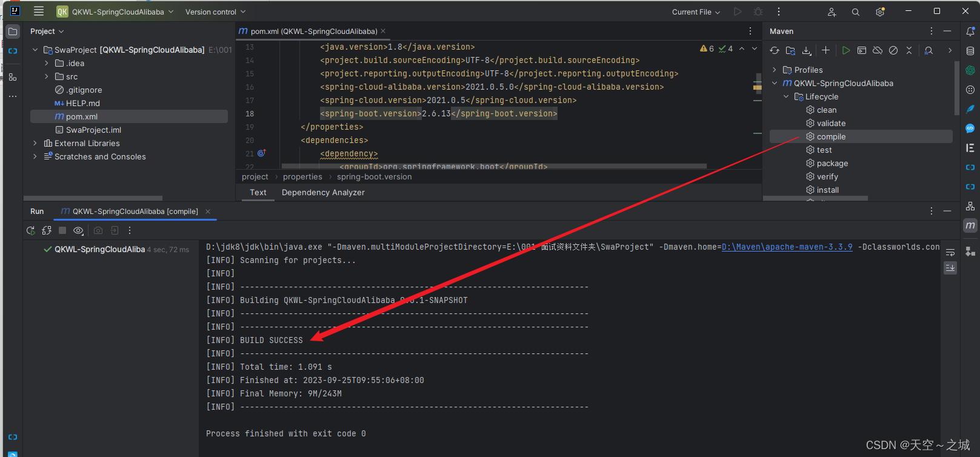The height and width of the screenshot is (457, 980).
Task: Select Maven install lifecycle goal
Action: click(828, 190)
